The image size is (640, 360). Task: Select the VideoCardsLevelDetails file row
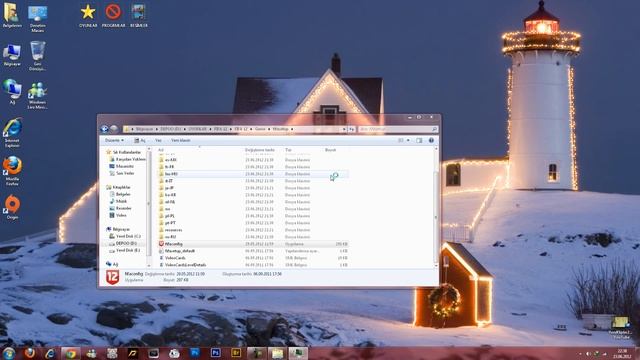pyautogui.click(x=253, y=265)
